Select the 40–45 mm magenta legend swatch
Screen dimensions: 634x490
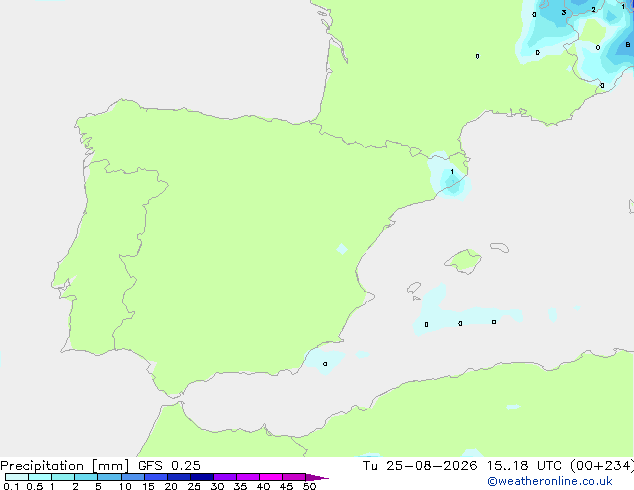pyautogui.click(x=271, y=477)
